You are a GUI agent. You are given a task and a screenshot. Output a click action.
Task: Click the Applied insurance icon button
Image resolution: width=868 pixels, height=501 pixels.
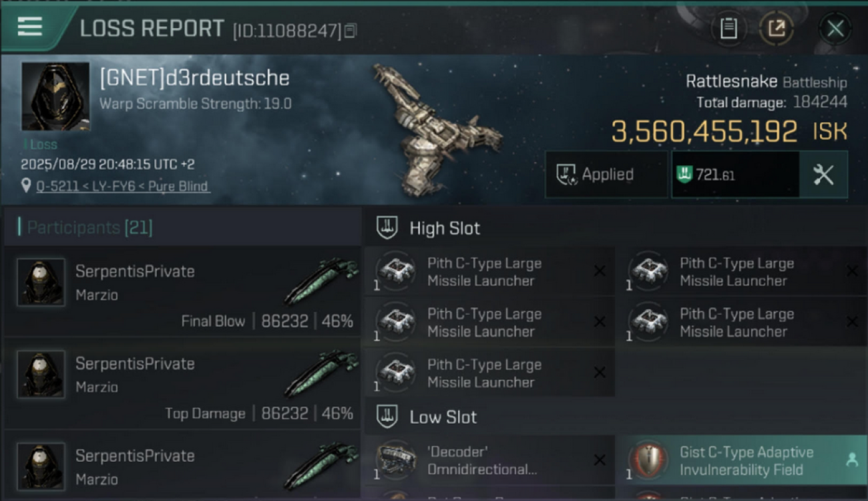pyautogui.click(x=606, y=175)
